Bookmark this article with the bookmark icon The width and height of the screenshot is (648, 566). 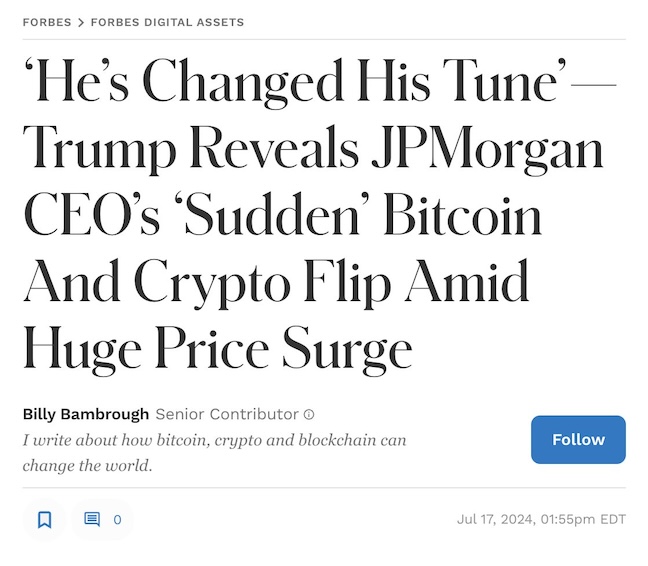[x=44, y=519]
